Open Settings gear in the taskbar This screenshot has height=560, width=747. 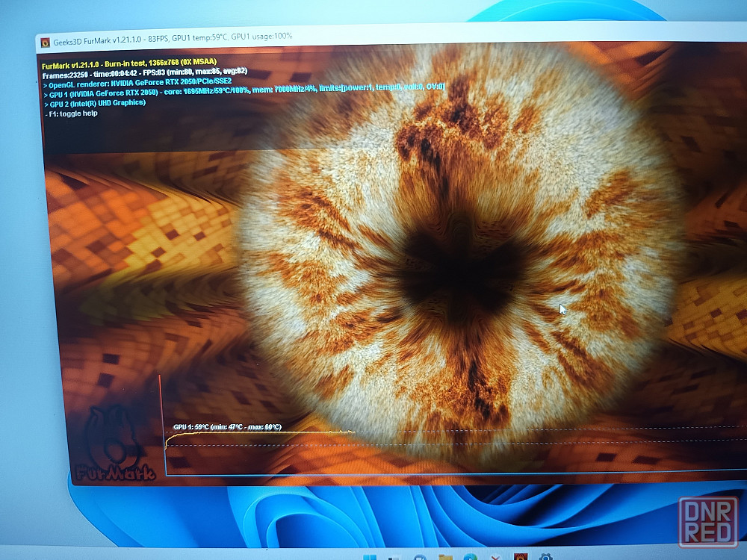546,557
